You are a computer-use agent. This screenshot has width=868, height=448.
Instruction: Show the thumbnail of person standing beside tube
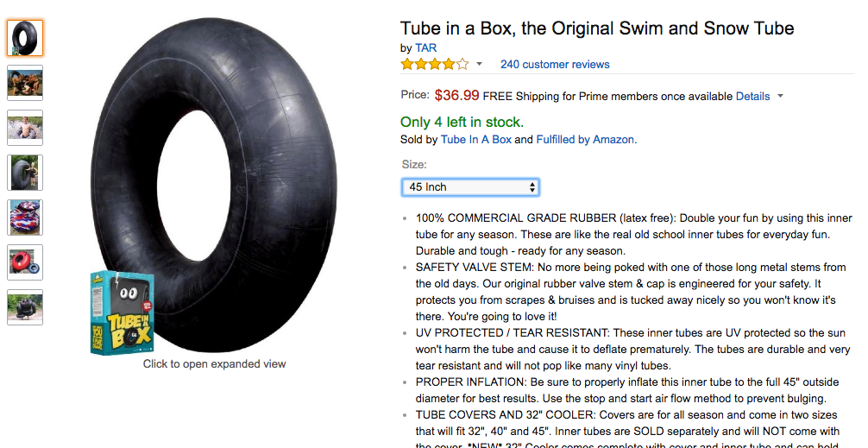(25, 173)
